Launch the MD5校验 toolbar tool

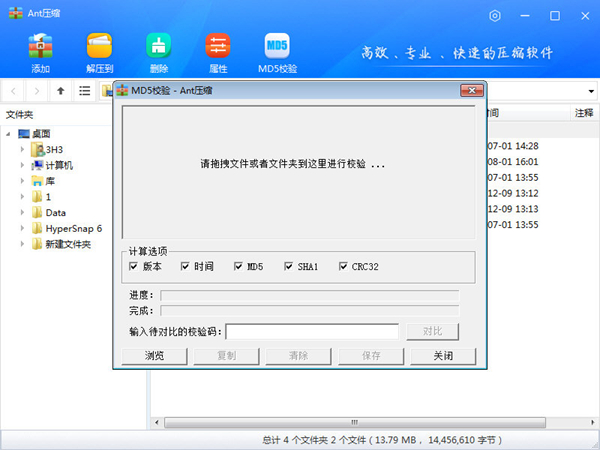point(277,47)
